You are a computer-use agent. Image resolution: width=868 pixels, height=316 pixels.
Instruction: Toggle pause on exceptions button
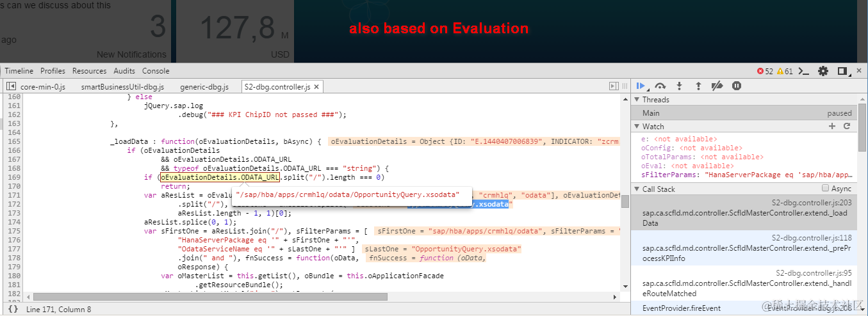(737, 86)
